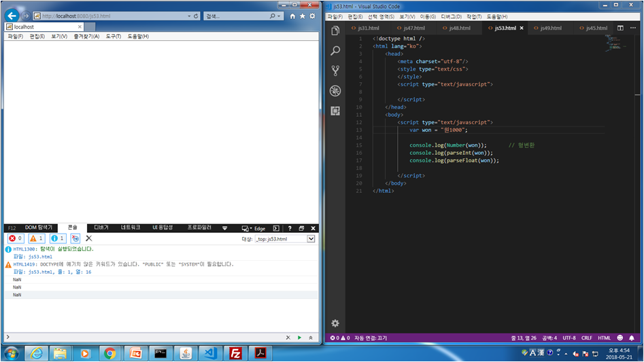
Task: Expand console input to multiline mode
Action: tap(311, 338)
